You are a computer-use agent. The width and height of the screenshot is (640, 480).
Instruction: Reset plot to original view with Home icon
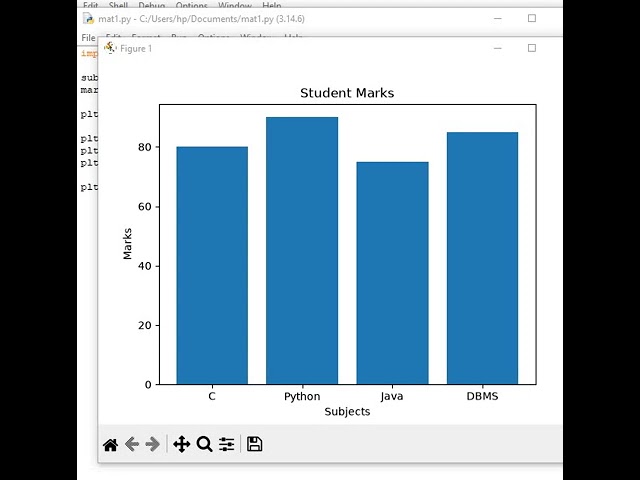(x=111, y=444)
